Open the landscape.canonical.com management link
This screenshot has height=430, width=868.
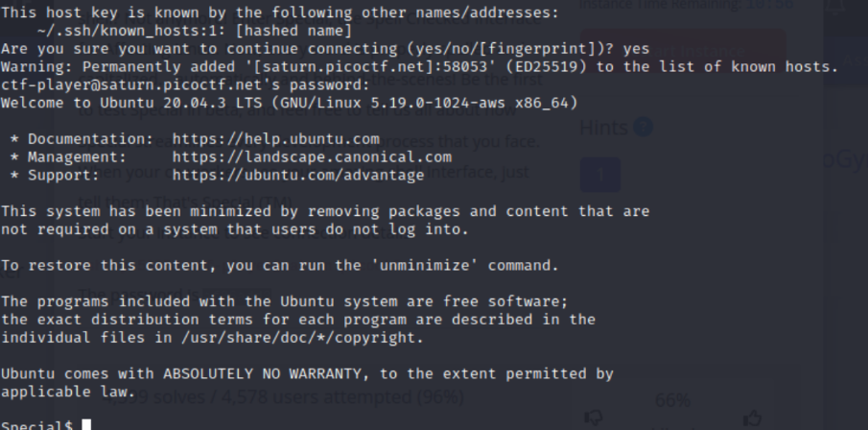tap(312, 156)
